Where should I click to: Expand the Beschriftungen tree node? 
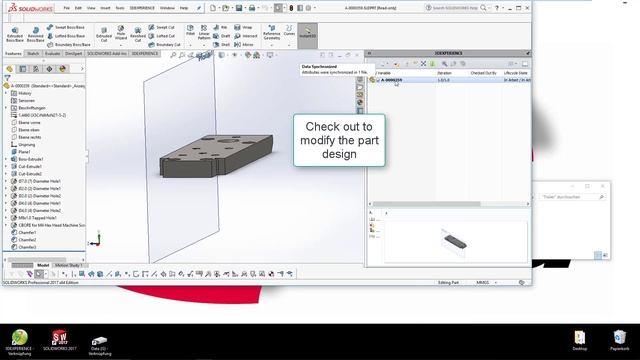coord(6,108)
